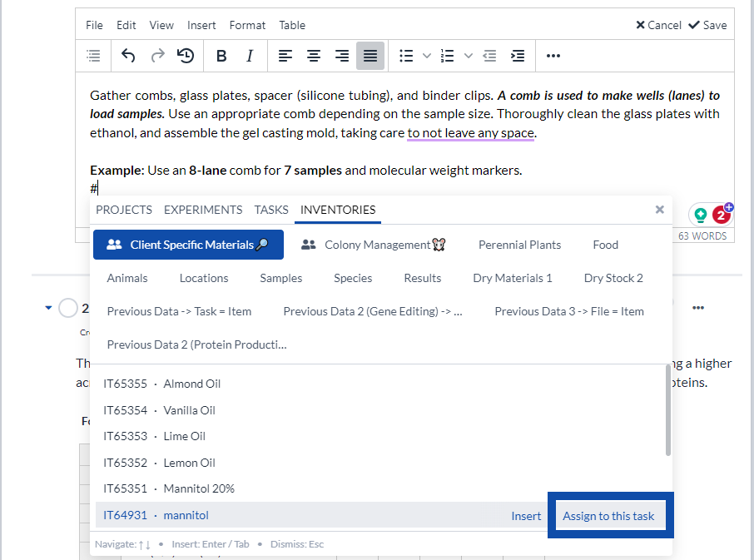Click the Assign to this task button

pos(610,516)
